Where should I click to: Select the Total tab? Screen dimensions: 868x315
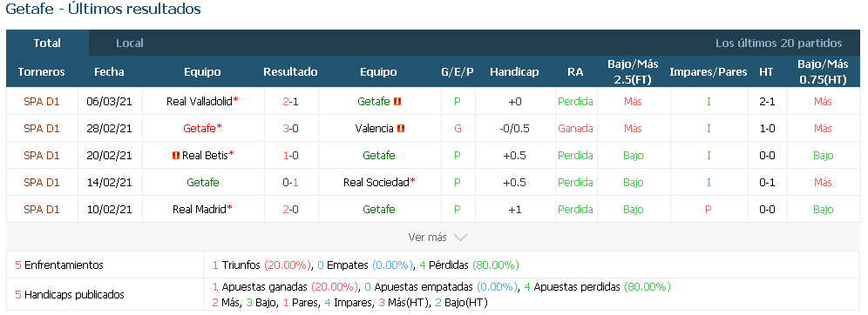coord(47,44)
